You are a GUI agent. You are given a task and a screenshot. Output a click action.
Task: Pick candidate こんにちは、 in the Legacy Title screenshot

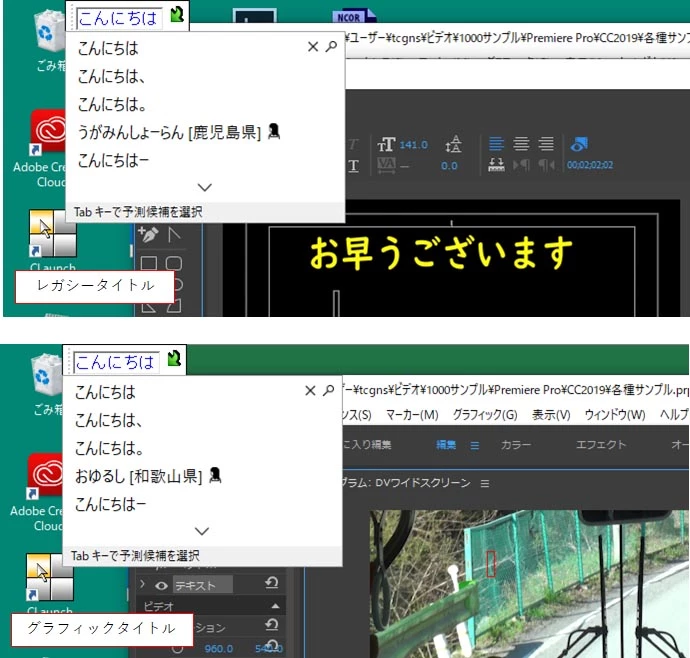(x=111, y=77)
